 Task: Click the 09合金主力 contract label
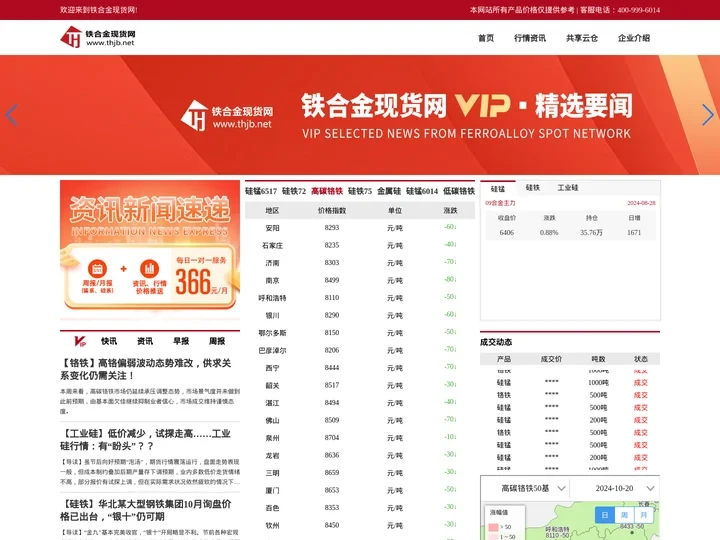(x=500, y=203)
